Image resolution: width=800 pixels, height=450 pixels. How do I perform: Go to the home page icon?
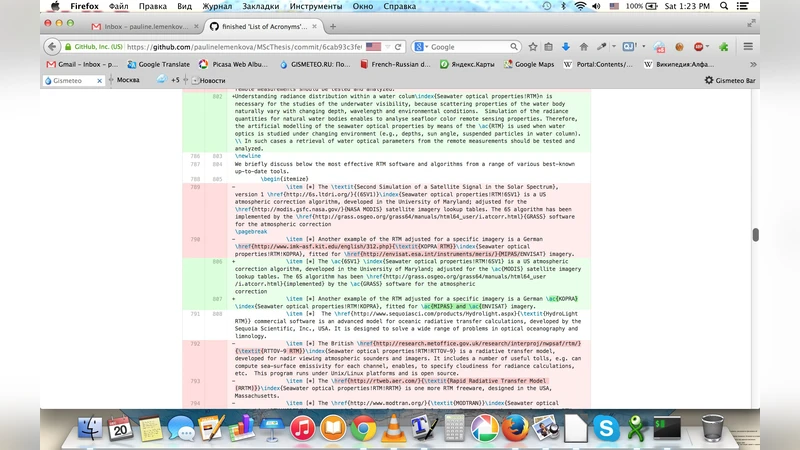(x=584, y=46)
